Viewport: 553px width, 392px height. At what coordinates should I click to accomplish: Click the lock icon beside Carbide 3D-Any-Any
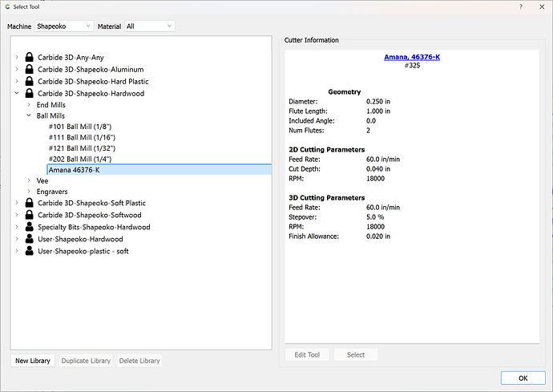coord(30,57)
